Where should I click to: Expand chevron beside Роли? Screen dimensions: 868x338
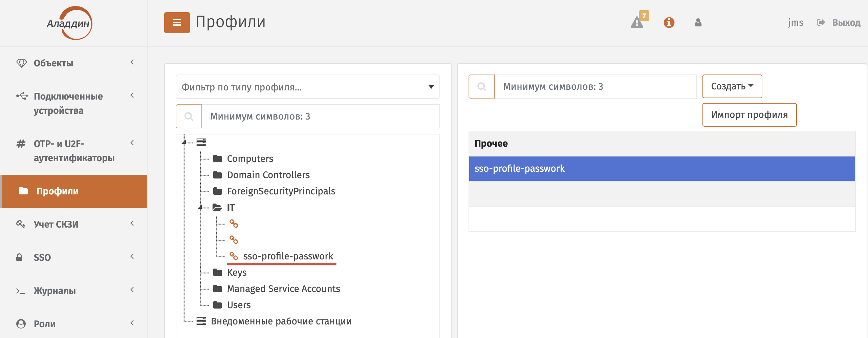[x=132, y=323]
